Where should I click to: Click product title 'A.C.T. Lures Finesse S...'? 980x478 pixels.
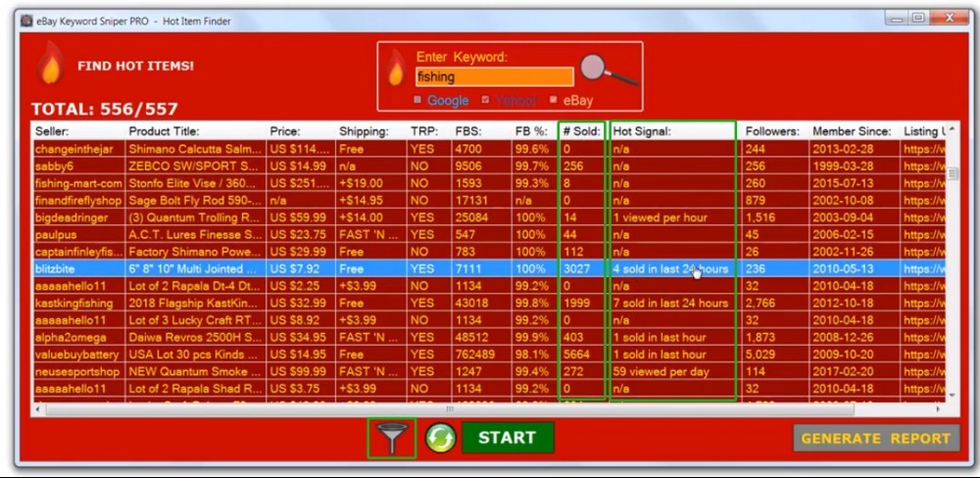click(x=195, y=235)
